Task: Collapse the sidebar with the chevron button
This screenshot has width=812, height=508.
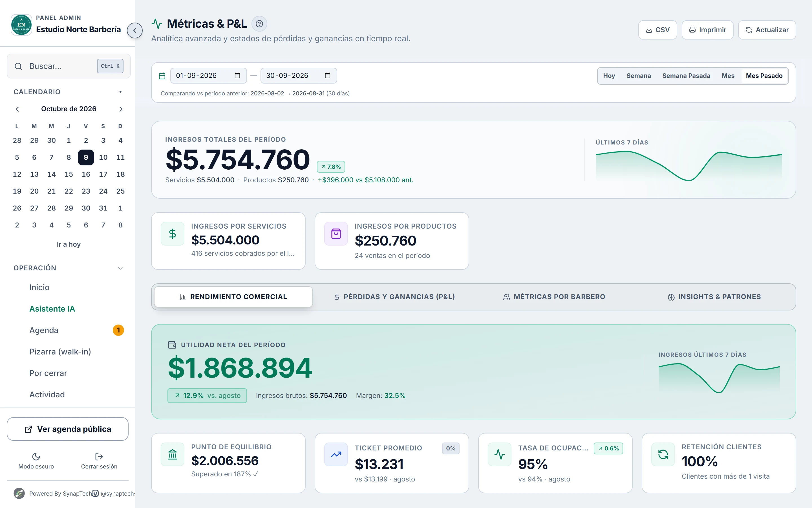Action: click(x=135, y=30)
